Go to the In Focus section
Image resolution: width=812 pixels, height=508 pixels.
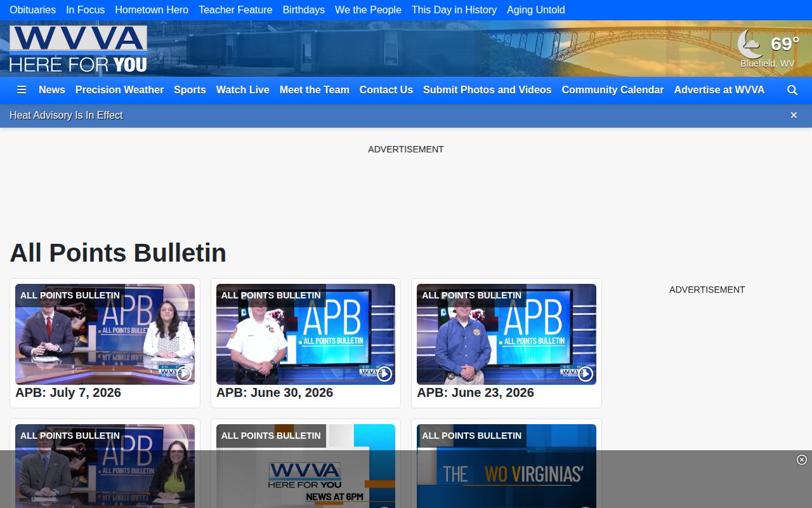tap(85, 10)
